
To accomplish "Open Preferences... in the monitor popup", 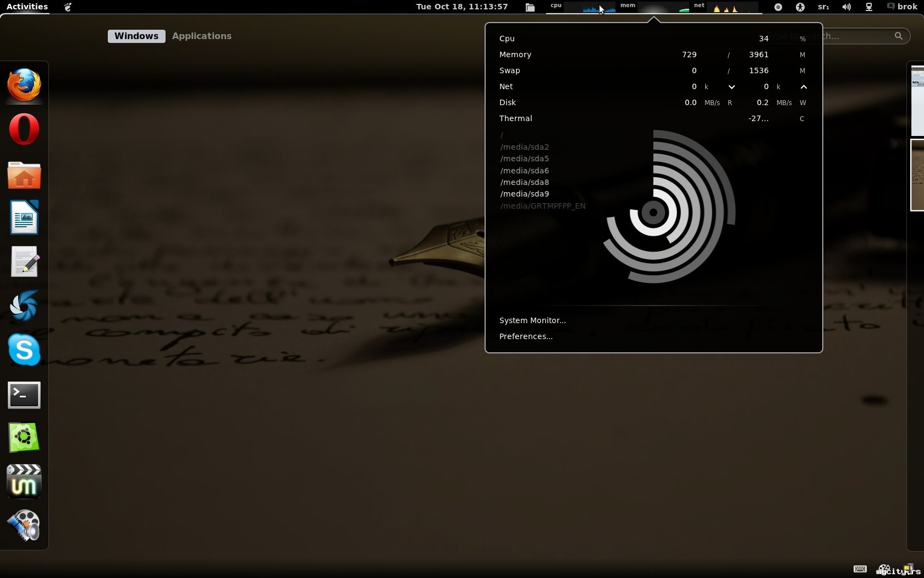I will click(526, 336).
